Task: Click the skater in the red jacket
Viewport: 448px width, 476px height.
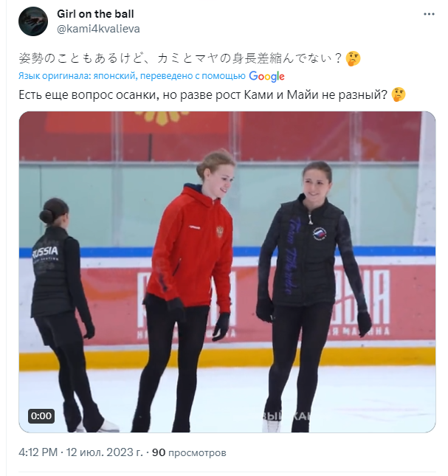Action: coord(190,290)
